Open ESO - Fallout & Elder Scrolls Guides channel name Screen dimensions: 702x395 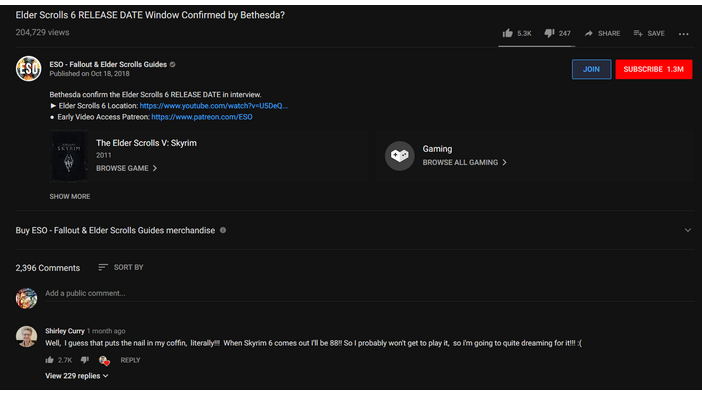108,64
